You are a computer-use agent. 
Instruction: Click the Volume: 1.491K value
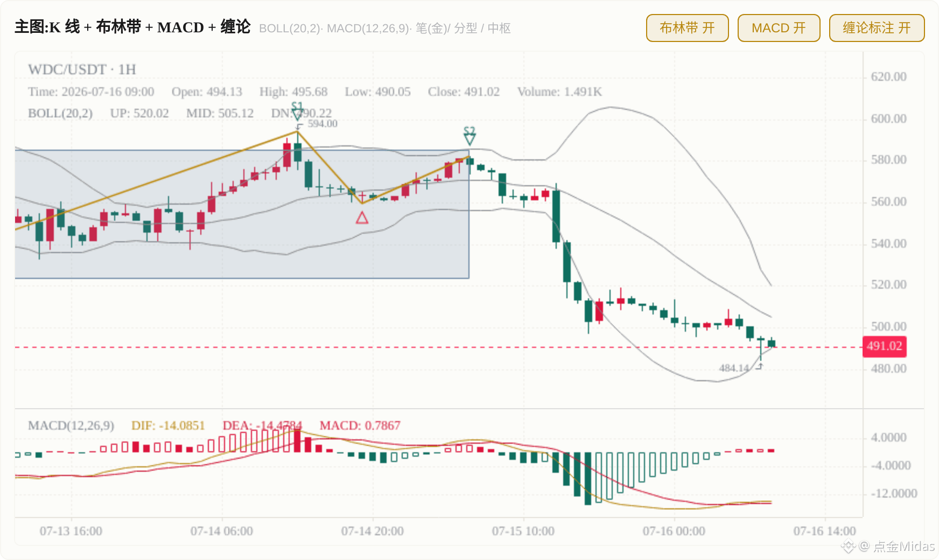559,92
